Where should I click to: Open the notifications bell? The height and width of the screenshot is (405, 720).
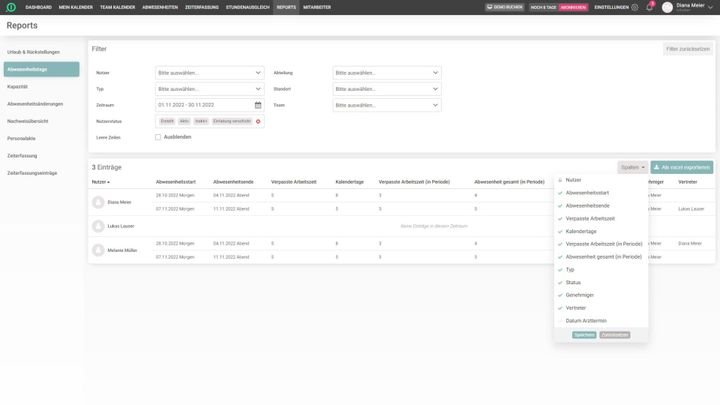[649, 7]
